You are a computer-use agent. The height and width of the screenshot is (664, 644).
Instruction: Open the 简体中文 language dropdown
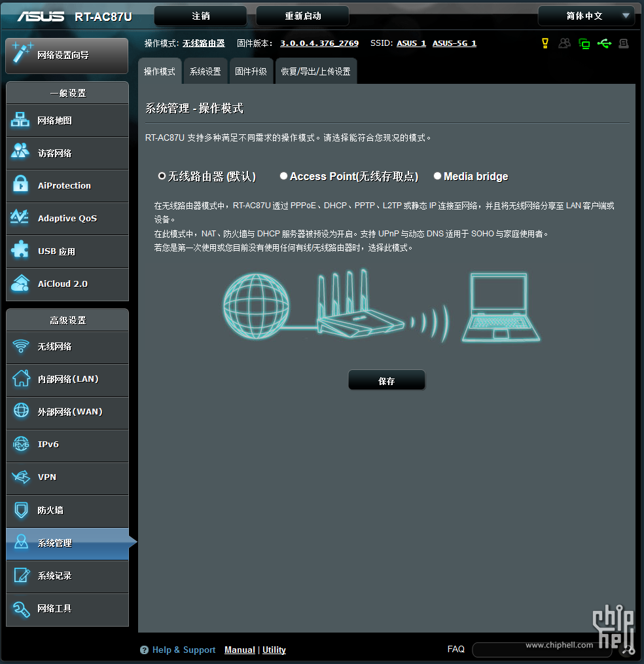click(x=586, y=16)
